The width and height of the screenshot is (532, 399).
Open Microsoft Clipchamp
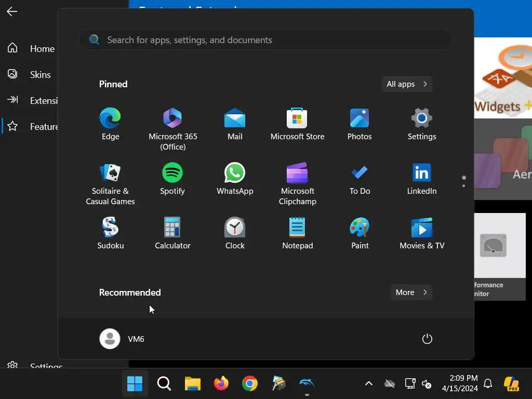(x=297, y=183)
